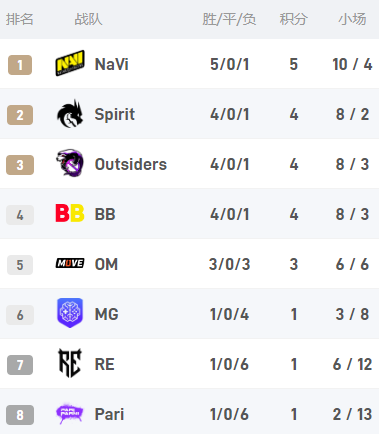Open the NaVi team name link
Screen dimensions: 379x434
(112, 64)
